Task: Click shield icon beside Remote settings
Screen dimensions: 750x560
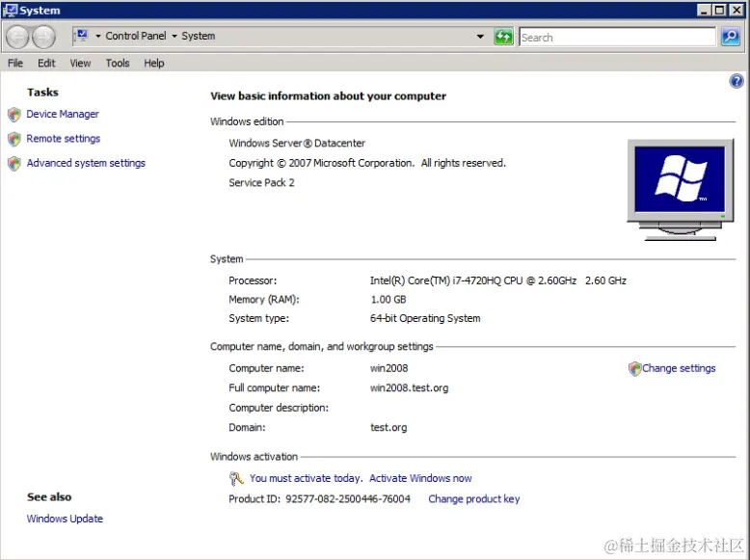Action: [14, 139]
